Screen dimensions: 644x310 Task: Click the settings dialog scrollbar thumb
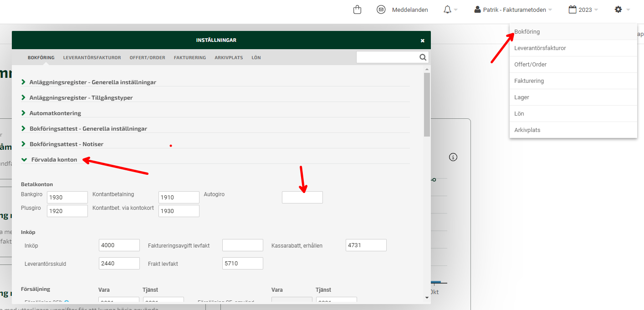tap(427, 104)
